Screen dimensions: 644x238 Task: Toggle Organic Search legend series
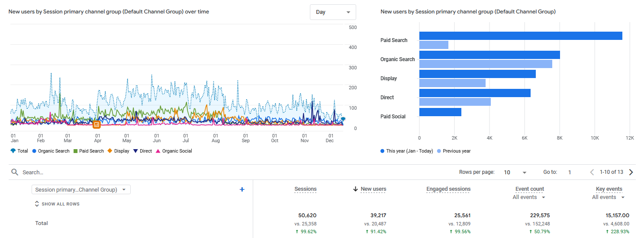point(34,151)
